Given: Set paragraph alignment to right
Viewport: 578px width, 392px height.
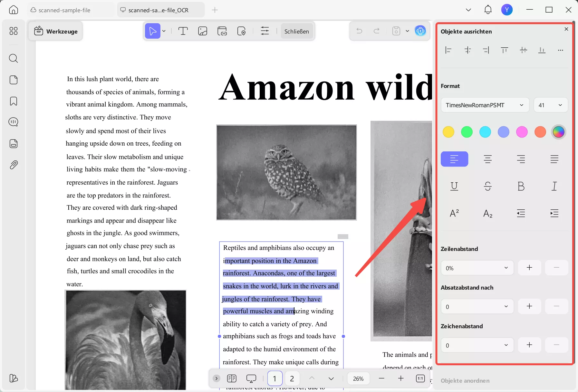Looking at the screenshot, I should [521, 159].
